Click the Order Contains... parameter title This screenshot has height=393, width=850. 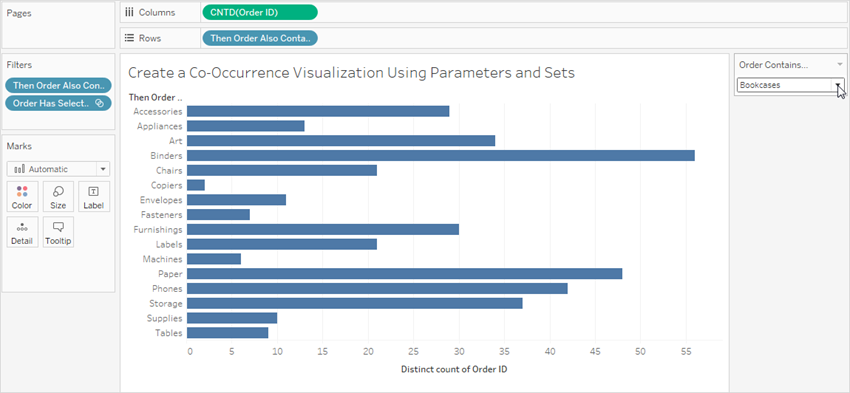(x=773, y=65)
